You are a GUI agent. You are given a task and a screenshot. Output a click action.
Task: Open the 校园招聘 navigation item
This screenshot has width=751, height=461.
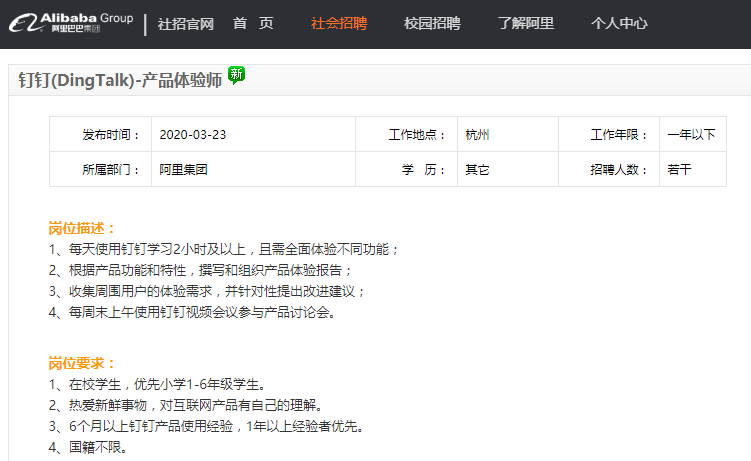click(432, 23)
